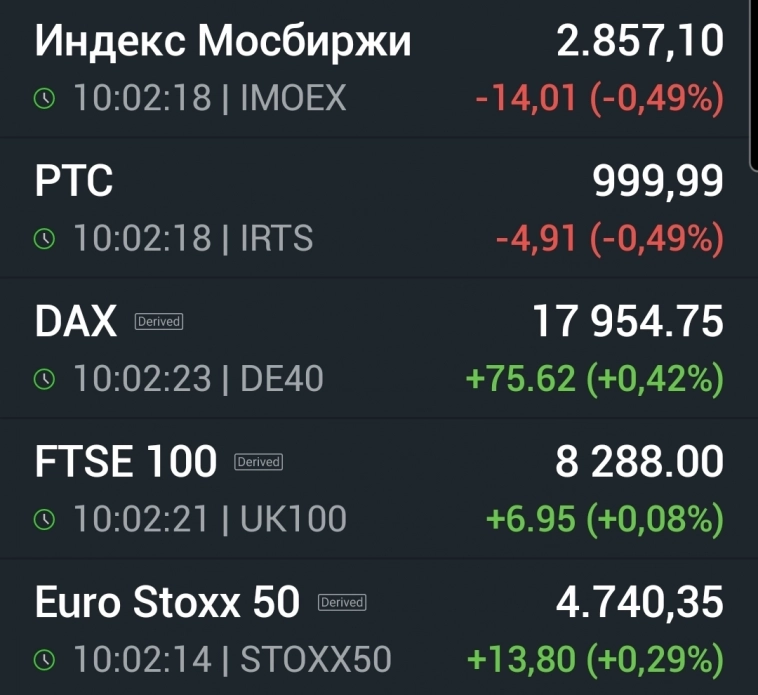The image size is (758, 695).
Task: Click the Derived badge next to DAX
Action: pos(158,322)
